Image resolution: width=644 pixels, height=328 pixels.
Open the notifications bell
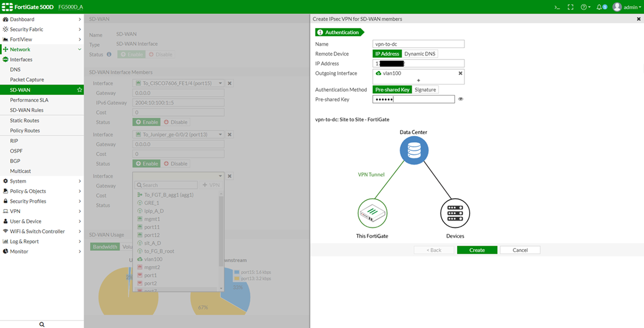click(x=601, y=7)
